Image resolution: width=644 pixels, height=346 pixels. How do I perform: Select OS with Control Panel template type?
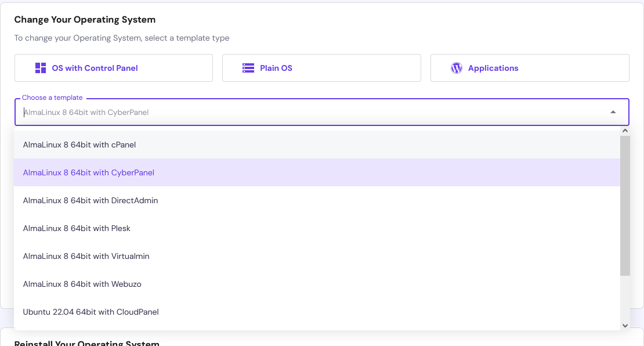(114, 68)
